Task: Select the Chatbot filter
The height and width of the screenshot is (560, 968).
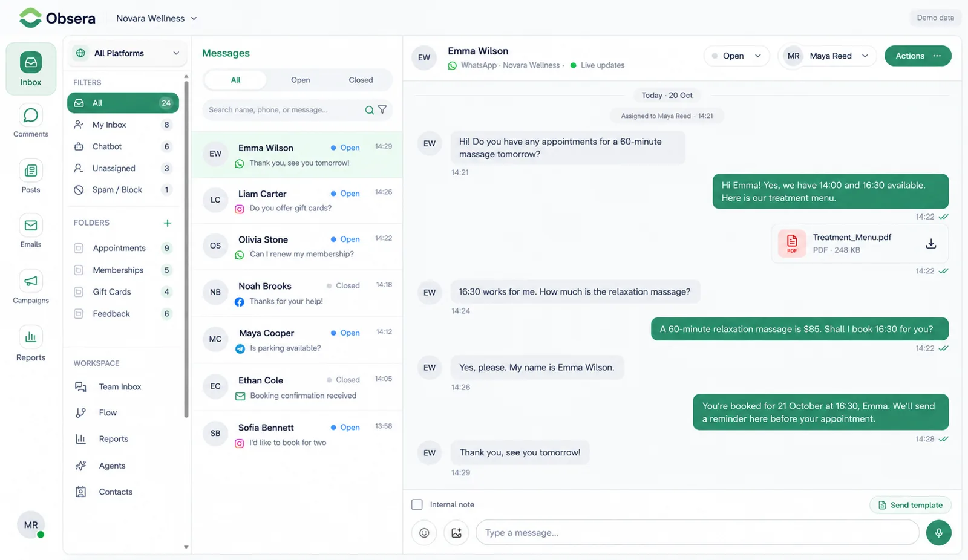Action: tap(123, 146)
